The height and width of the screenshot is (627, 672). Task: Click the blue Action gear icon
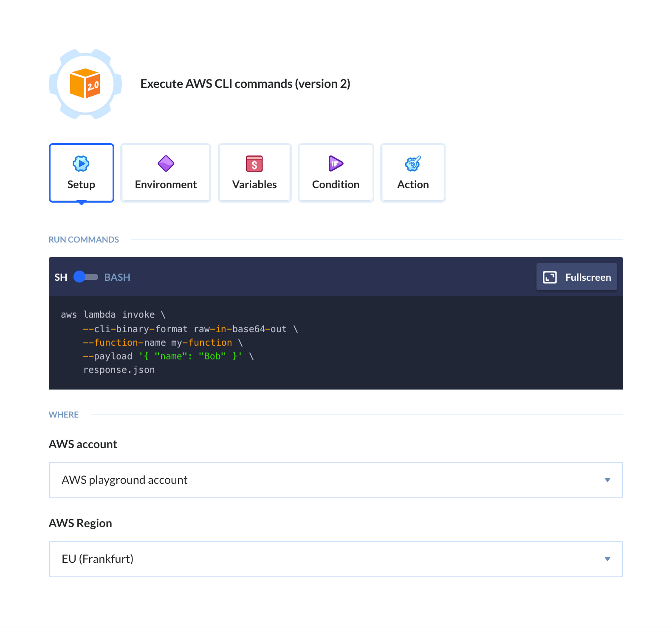pos(413,164)
